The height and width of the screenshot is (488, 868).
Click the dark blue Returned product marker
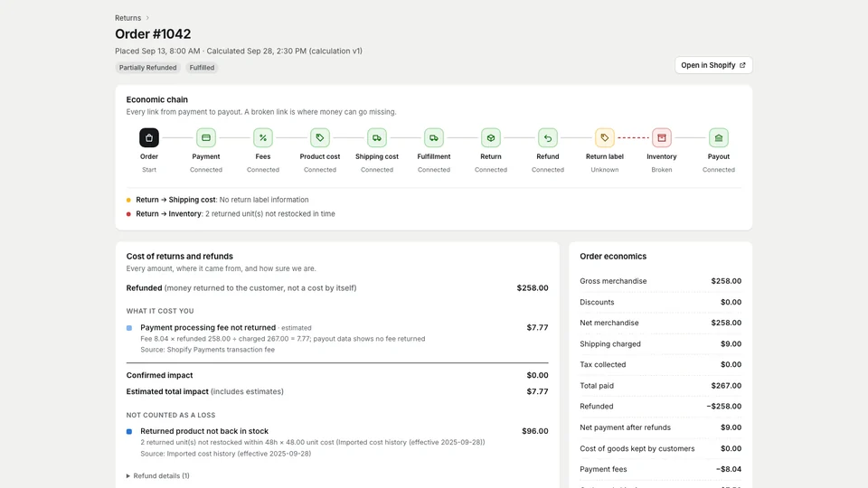129,432
